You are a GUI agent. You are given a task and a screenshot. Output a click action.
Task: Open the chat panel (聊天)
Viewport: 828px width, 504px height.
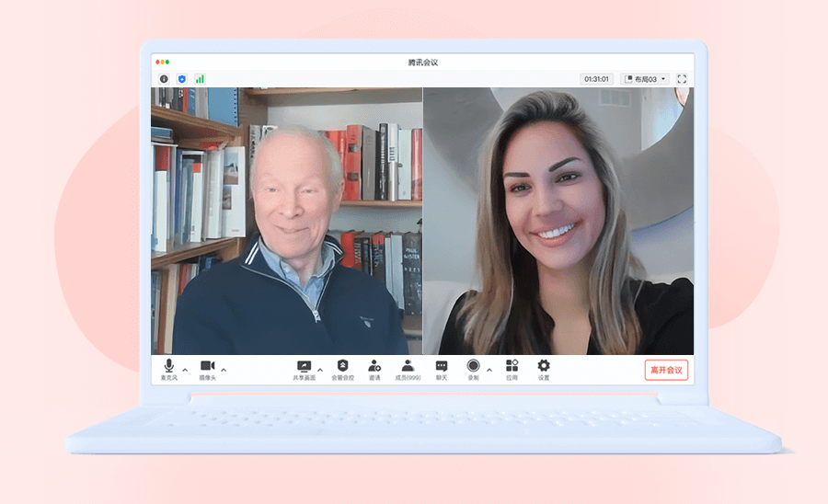click(x=442, y=370)
